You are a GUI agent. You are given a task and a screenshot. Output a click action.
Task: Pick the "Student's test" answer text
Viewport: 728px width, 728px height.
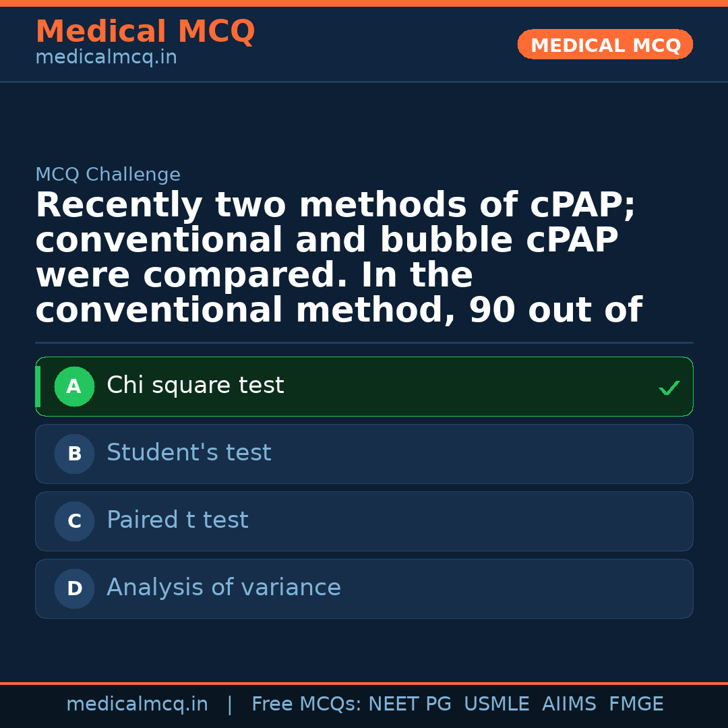189,453
